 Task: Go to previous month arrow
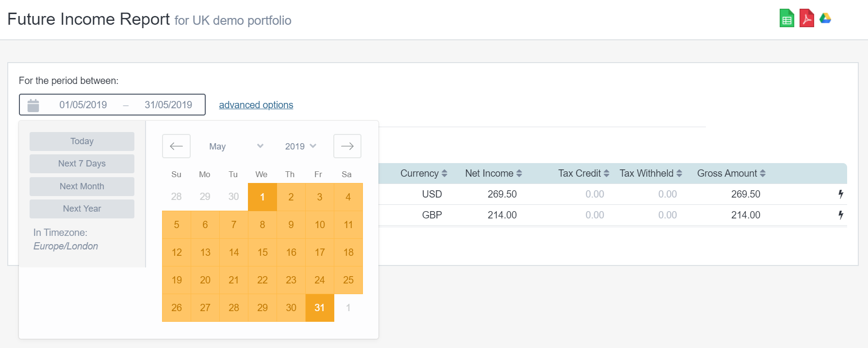176,146
